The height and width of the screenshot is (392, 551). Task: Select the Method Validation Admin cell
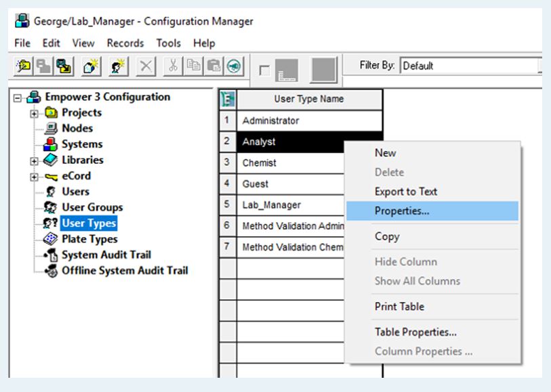tap(291, 226)
